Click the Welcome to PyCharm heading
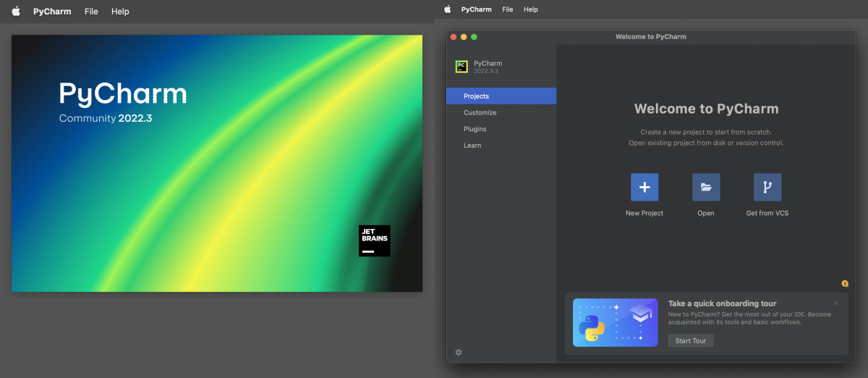 tap(707, 109)
